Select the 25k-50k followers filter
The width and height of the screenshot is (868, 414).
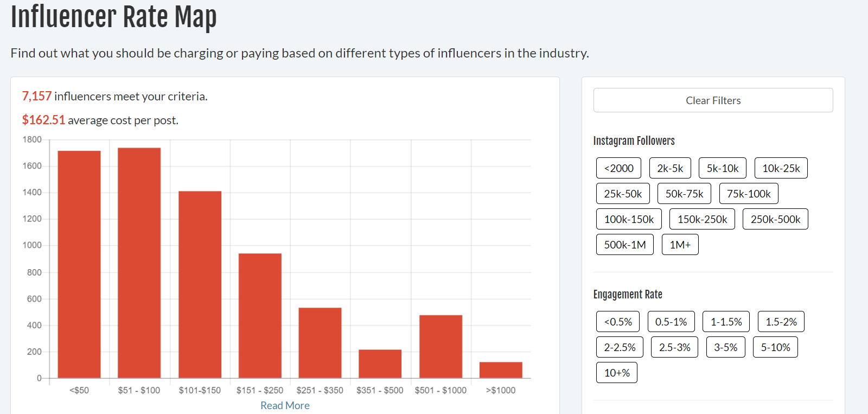623,194
